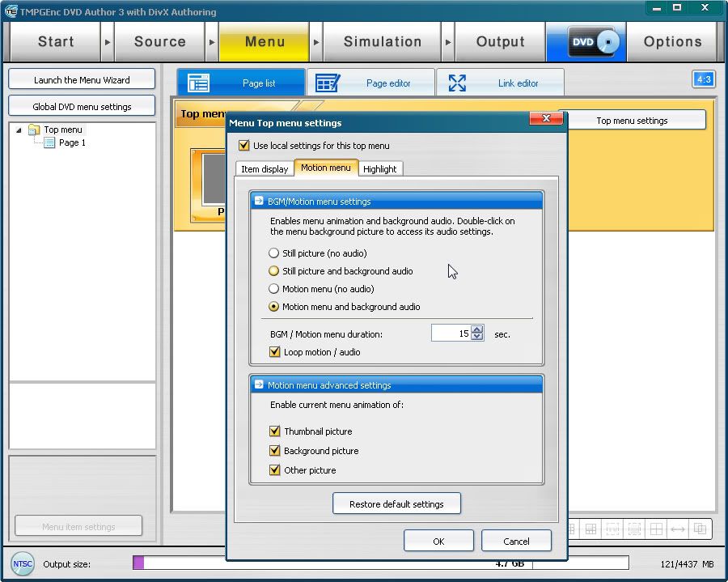Click the Top menu folder icon
This screenshot has width=728, height=582.
[x=34, y=130]
